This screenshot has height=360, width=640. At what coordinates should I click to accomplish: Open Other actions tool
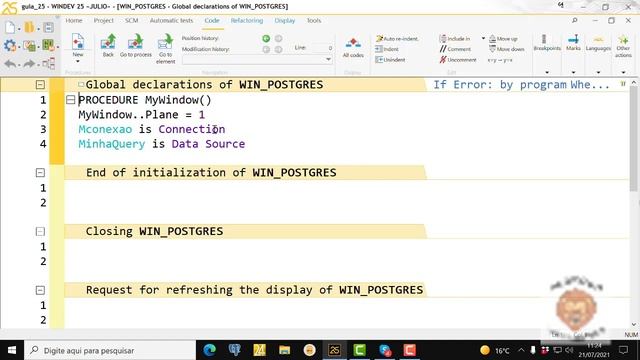coord(623,46)
